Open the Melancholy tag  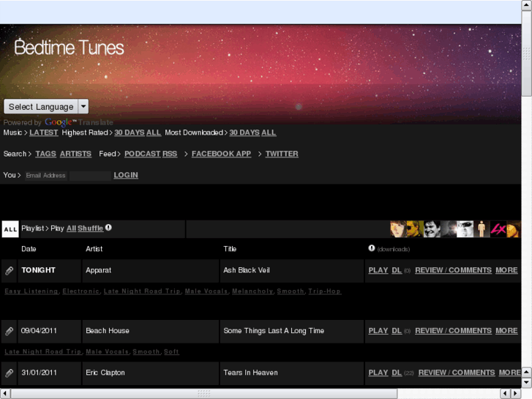(252, 291)
